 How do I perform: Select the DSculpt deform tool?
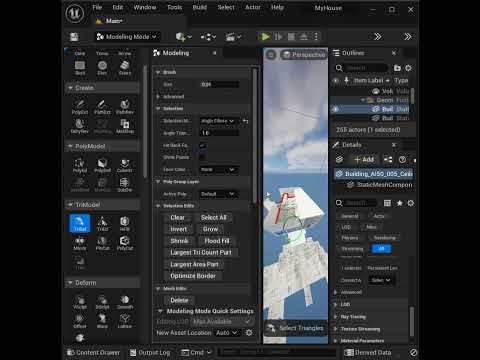click(x=102, y=302)
